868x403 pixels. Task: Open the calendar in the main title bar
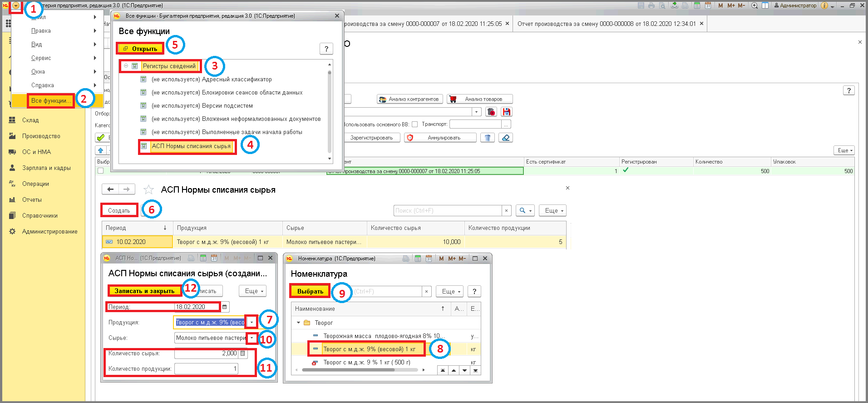tap(707, 5)
